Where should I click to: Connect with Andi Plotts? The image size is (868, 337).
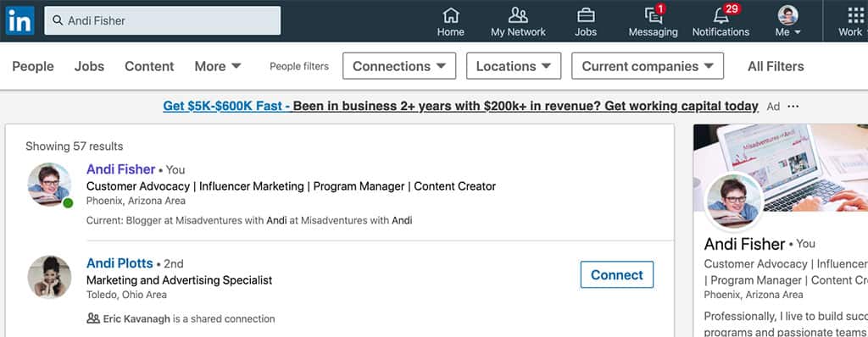[617, 275]
